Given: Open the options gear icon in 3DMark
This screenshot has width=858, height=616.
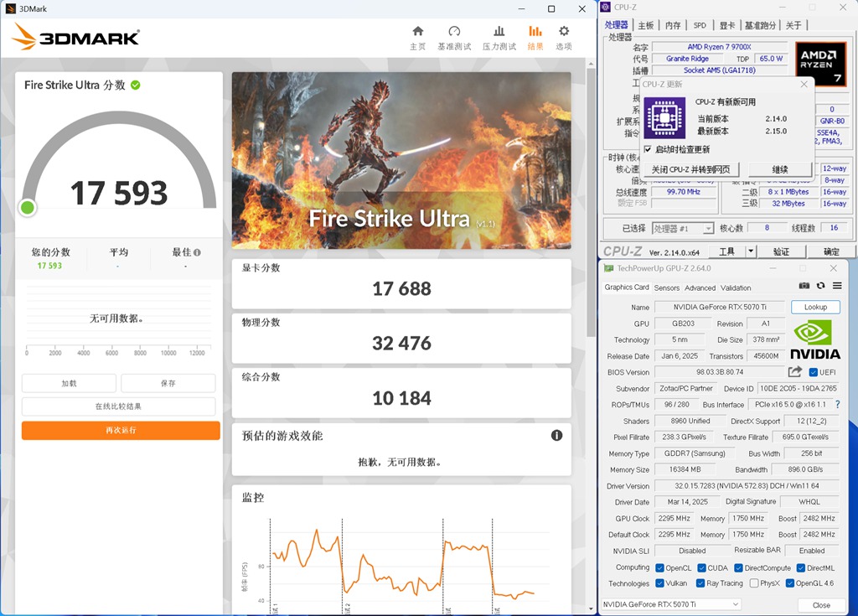Looking at the screenshot, I should pyautogui.click(x=564, y=31).
